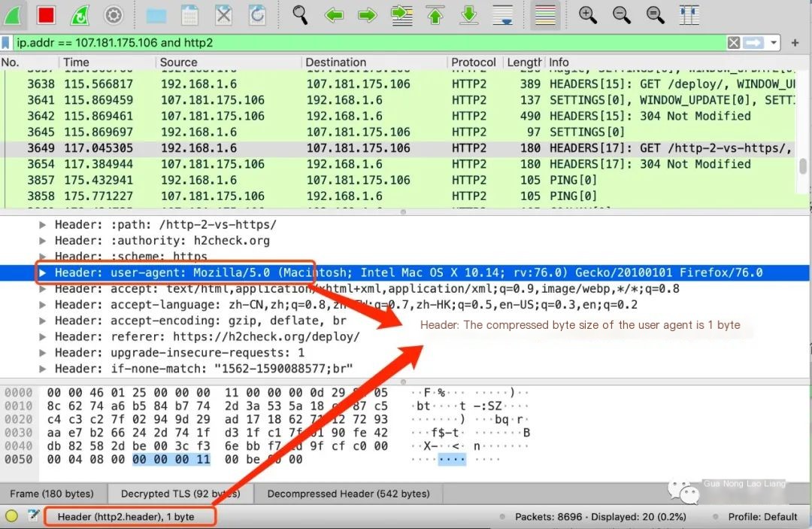Start capture with the shark fin icon
This screenshot has width=812, height=529.
pyautogui.click(x=13, y=14)
